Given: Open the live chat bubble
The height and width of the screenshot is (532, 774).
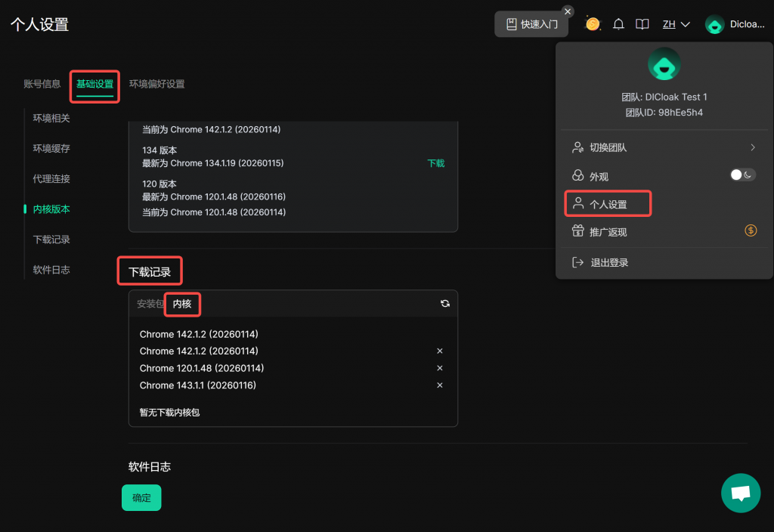Looking at the screenshot, I should click(x=740, y=493).
